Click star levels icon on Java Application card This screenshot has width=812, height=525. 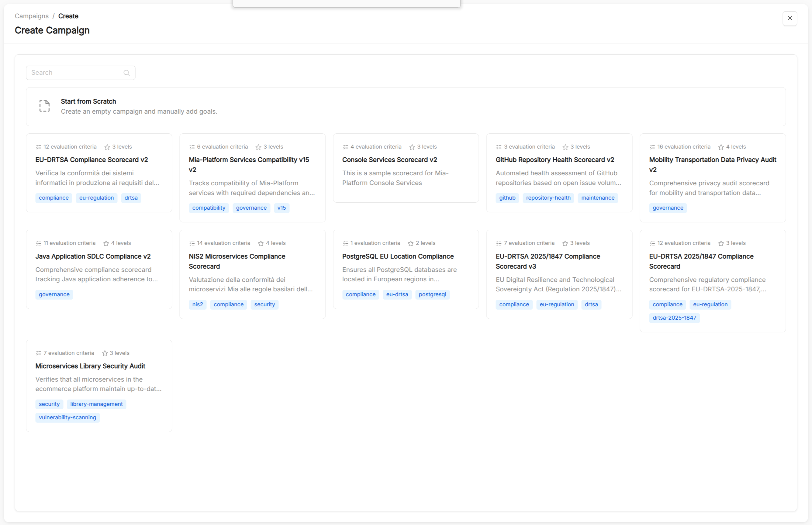pyautogui.click(x=106, y=243)
